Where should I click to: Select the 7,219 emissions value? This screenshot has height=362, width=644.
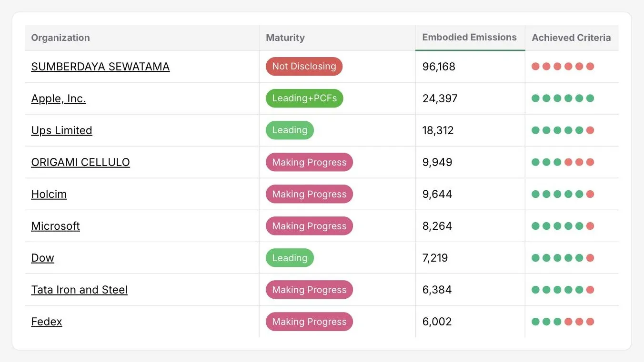pos(435,258)
